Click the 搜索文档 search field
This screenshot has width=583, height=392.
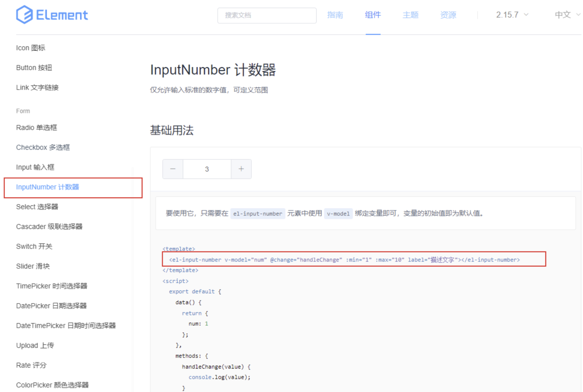point(267,15)
